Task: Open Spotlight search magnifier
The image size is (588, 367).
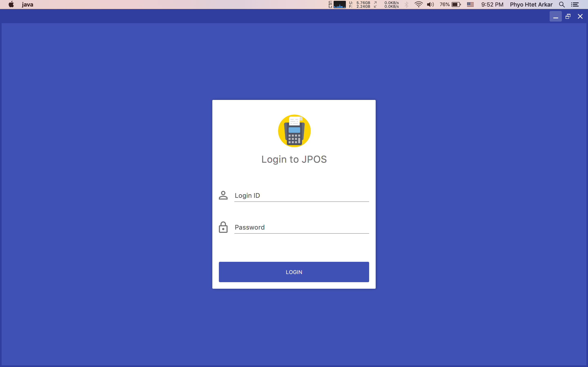Action: coord(562,4)
